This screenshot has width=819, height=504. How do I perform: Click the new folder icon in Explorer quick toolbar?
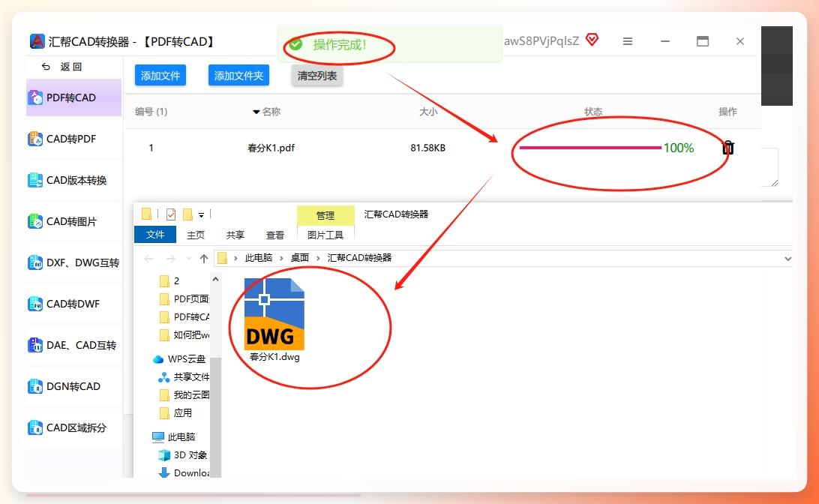pos(187,214)
